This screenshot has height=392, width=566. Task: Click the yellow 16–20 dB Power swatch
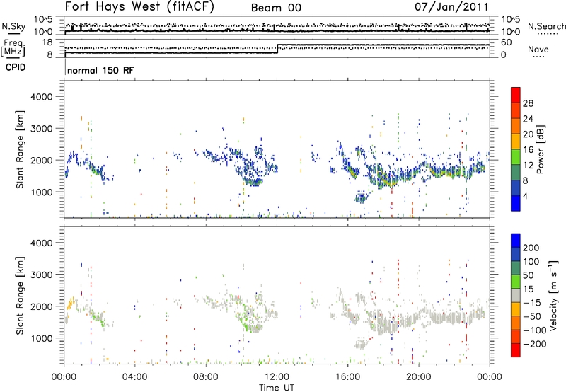[x=516, y=141]
